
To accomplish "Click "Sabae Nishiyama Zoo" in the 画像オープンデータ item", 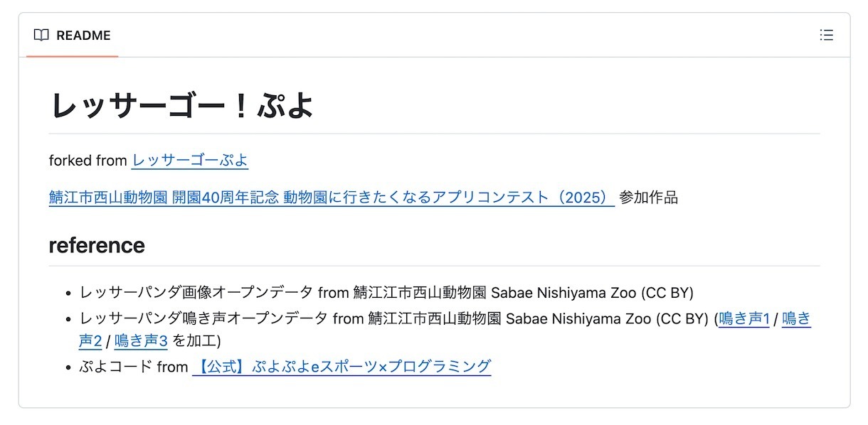I will click(x=564, y=292).
